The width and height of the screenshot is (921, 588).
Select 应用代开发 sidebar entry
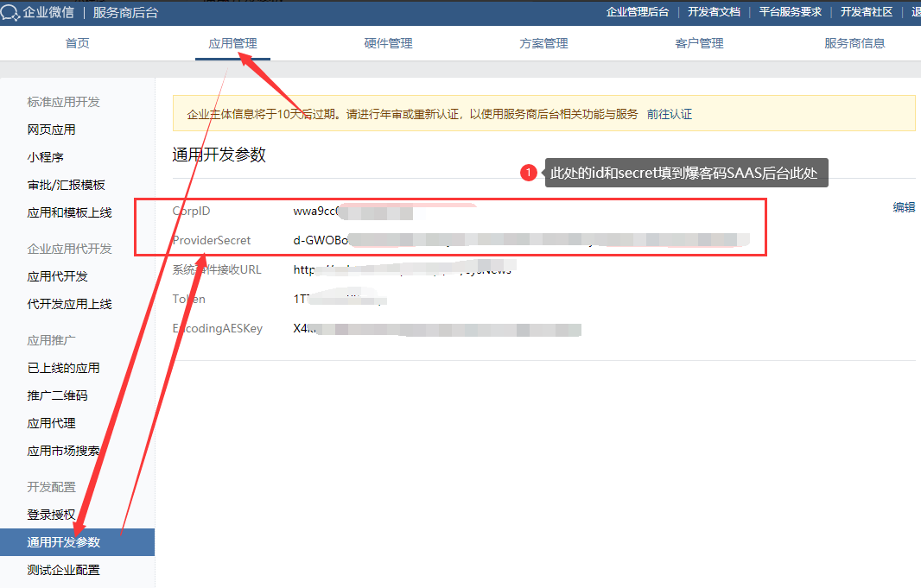point(57,276)
